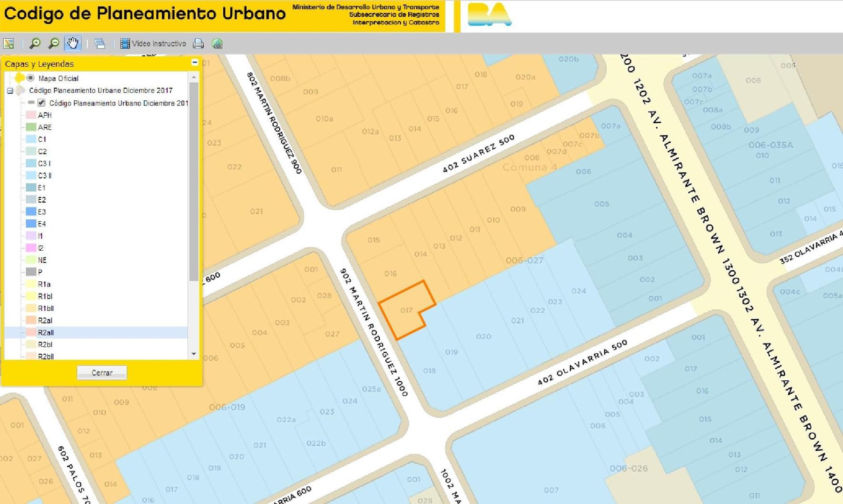Click parcel 022a in lower blue zone
This screenshot has height=504, width=843.
(286, 420)
